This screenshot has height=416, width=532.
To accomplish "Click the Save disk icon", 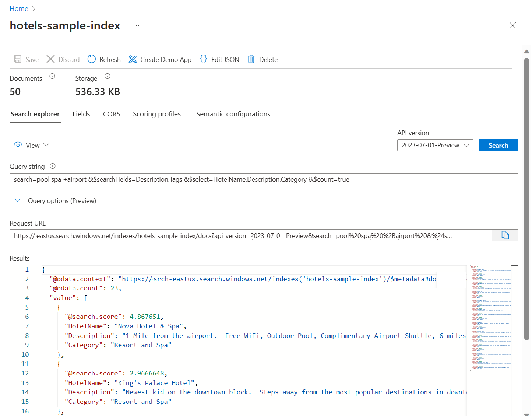I will (x=18, y=59).
